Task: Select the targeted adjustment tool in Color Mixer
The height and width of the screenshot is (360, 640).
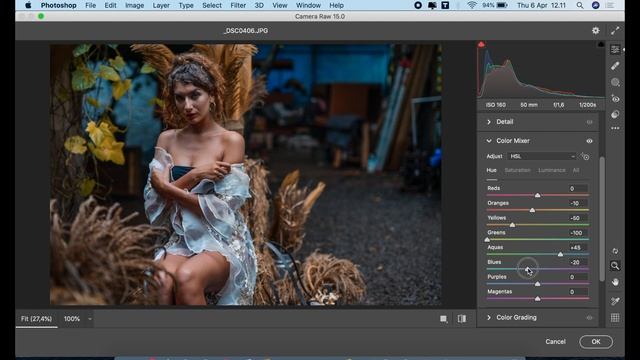Action: click(585, 156)
